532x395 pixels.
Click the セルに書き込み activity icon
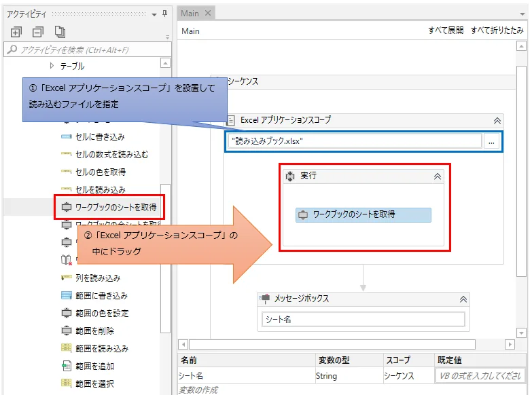[66, 136]
